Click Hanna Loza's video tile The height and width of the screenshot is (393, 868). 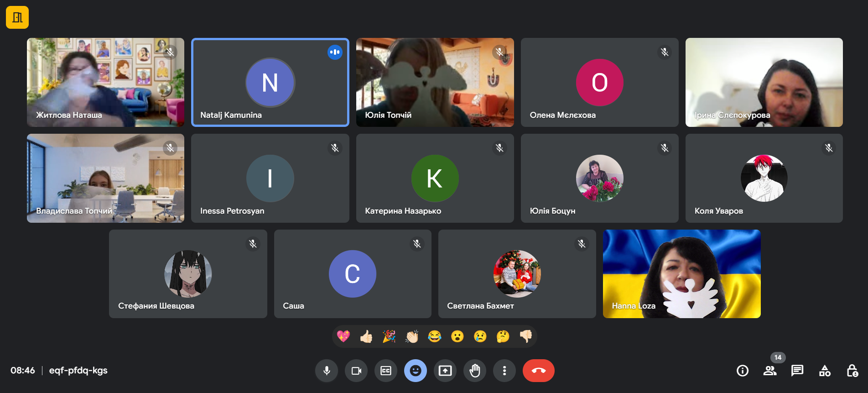pyautogui.click(x=681, y=274)
